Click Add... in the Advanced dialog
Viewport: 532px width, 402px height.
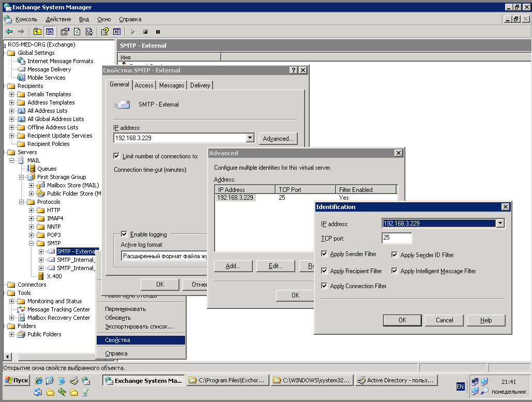tap(233, 266)
